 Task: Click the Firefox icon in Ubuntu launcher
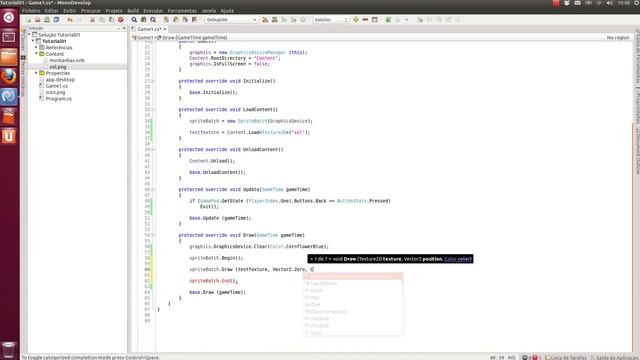coord(9,77)
